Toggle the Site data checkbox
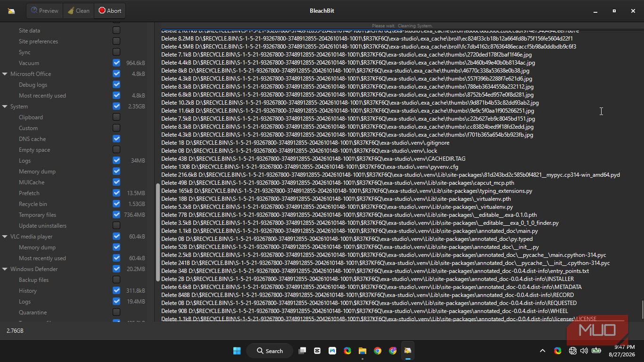Viewport: 644px width, 362px height. [116, 30]
